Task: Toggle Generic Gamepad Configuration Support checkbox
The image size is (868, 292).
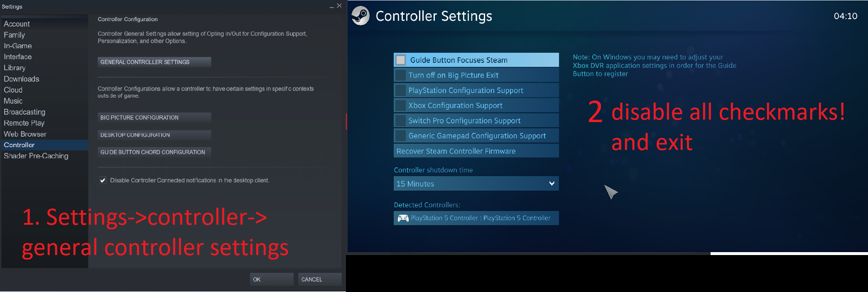Action: pyautogui.click(x=401, y=136)
